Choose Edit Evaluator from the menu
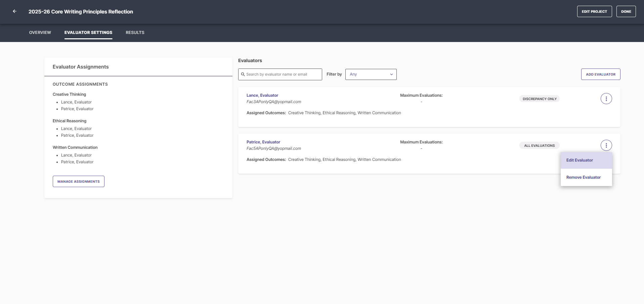 pos(586,160)
